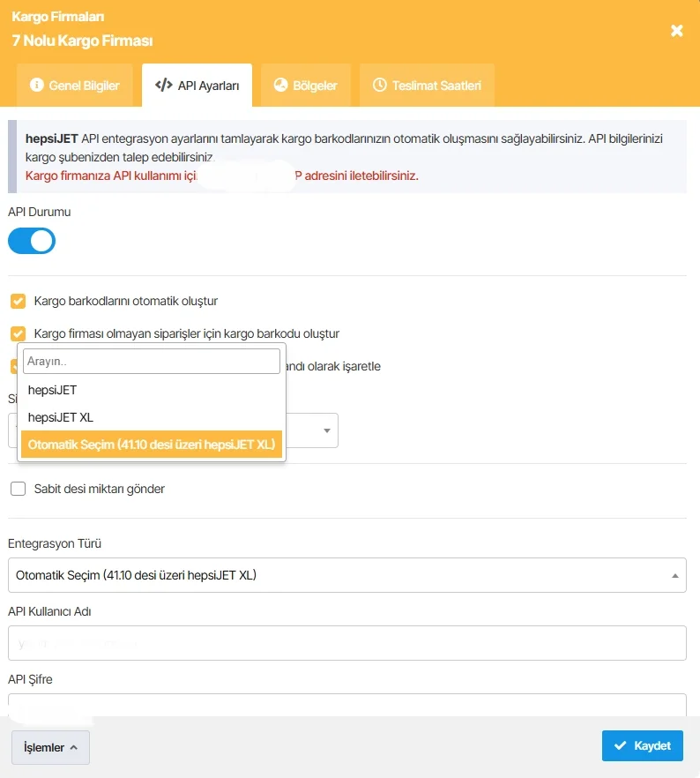Image resolution: width=700 pixels, height=778 pixels.
Task: Save settings with Kaydet
Action: 643,745
